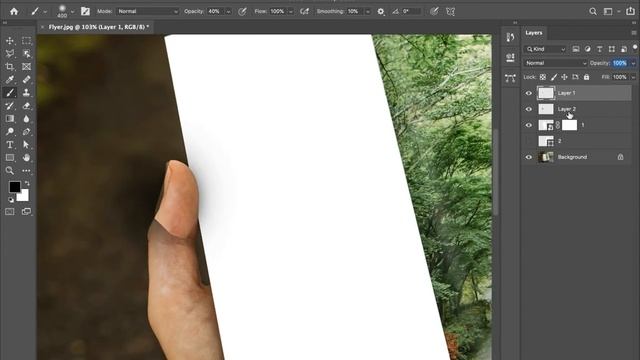Select the History Brush tool
Screen dimensions: 640x360
point(10,106)
